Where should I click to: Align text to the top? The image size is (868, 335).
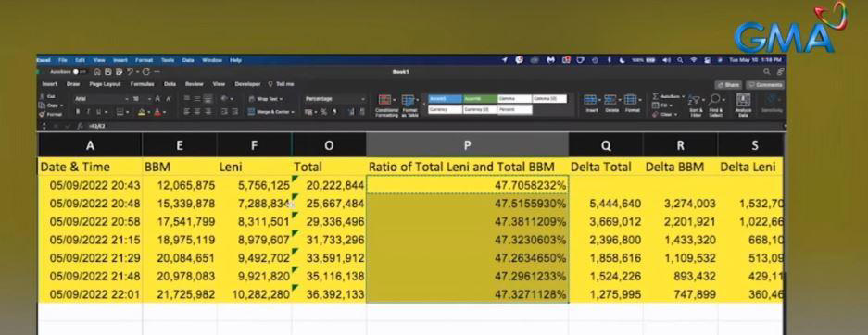click(186, 98)
